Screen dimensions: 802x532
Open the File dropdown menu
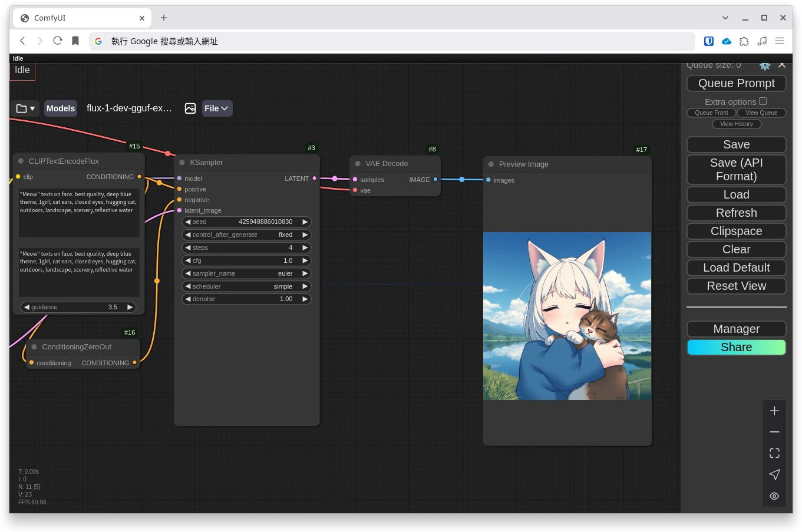point(216,108)
